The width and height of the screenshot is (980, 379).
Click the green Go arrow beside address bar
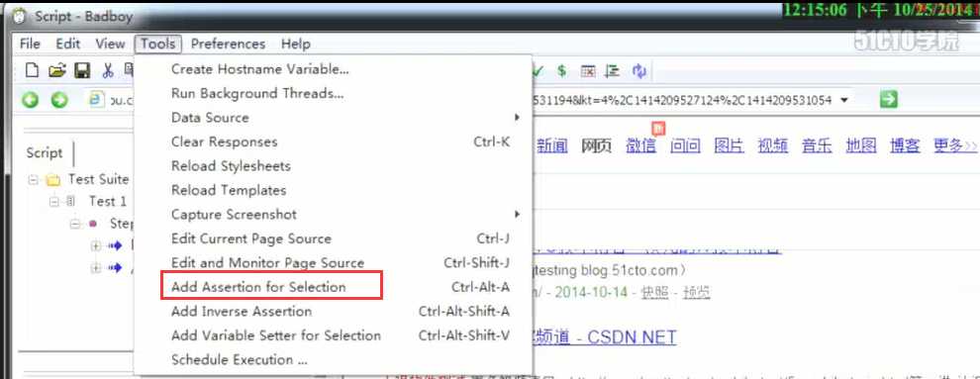pos(888,99)
